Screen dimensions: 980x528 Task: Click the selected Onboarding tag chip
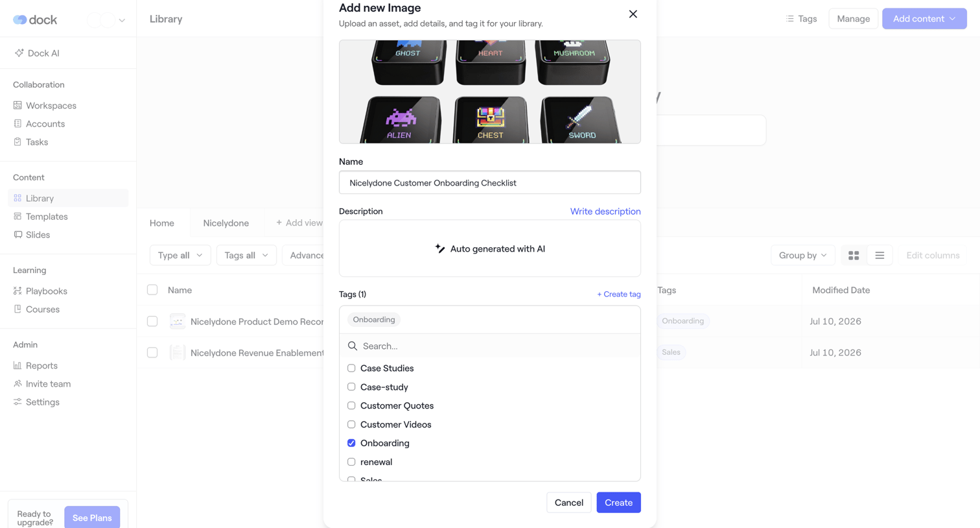[x=374, y=320]
